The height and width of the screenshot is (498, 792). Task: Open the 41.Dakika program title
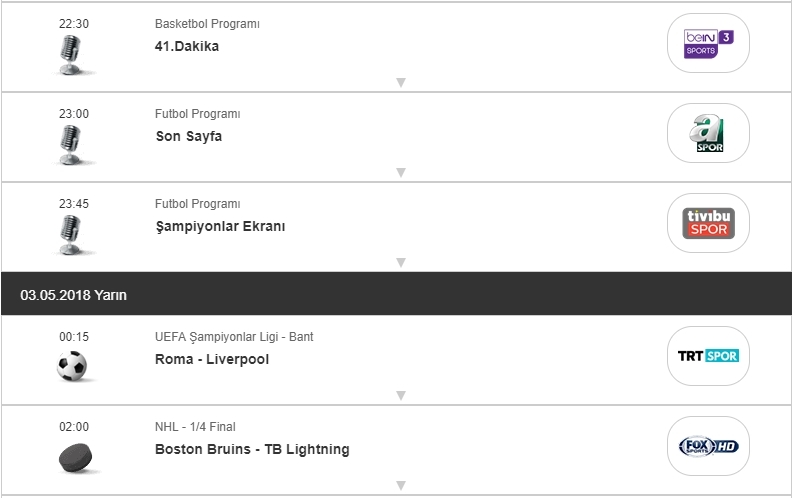pos(187,46)
